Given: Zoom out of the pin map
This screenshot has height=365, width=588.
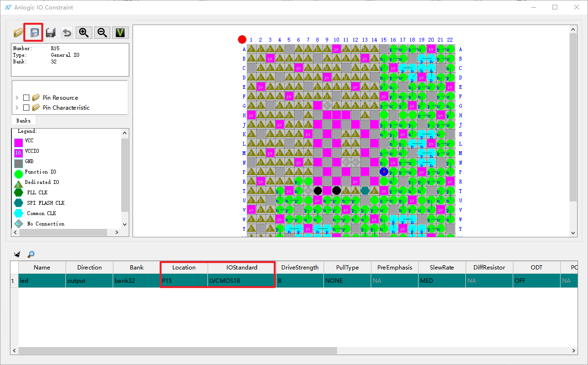Looking at the screenshot, I should tap(102, 32).
